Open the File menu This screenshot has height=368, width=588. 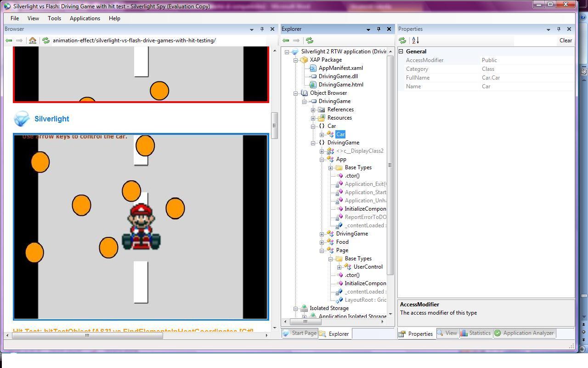(15, 18)
